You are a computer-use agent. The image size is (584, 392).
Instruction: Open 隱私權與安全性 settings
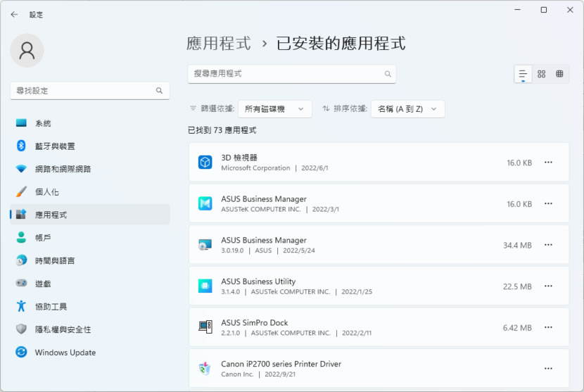point(90,329)
